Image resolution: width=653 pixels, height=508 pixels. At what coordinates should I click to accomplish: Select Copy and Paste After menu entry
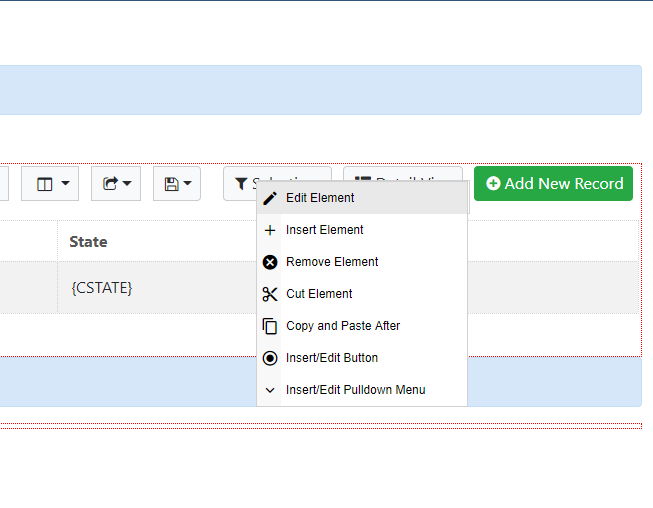pyautogui.click(x=343, y=326)
